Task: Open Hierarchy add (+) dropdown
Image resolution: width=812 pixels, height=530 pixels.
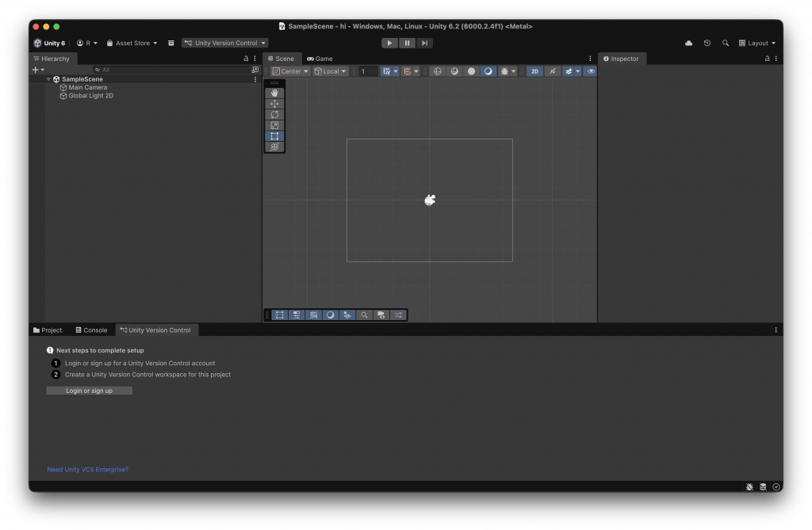Action: [x=38, y=70]
